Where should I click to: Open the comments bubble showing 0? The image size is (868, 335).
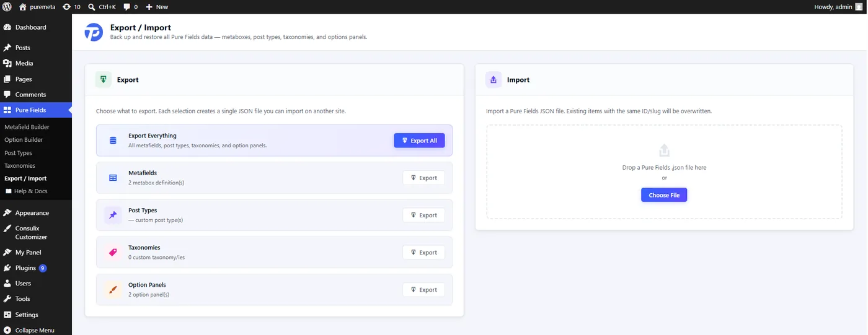click(130, 7)
